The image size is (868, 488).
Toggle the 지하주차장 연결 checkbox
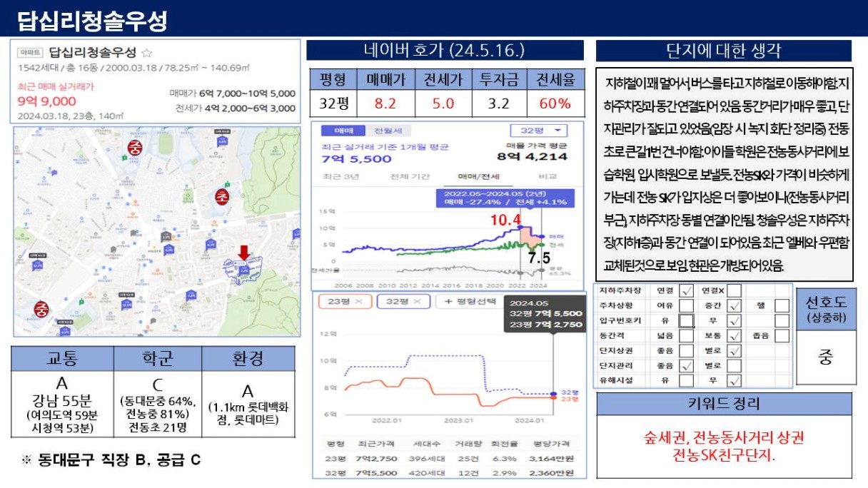coord(687,291)
